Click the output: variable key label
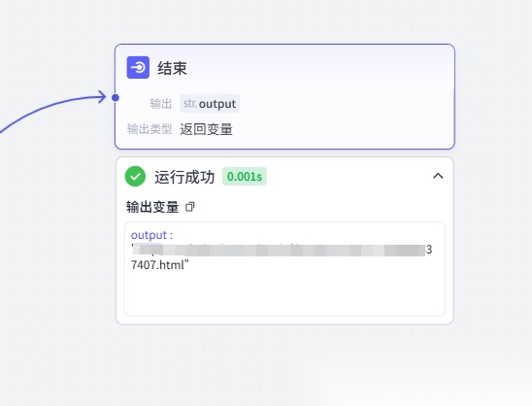Screen dimensions: 532x406 [152, 235]
